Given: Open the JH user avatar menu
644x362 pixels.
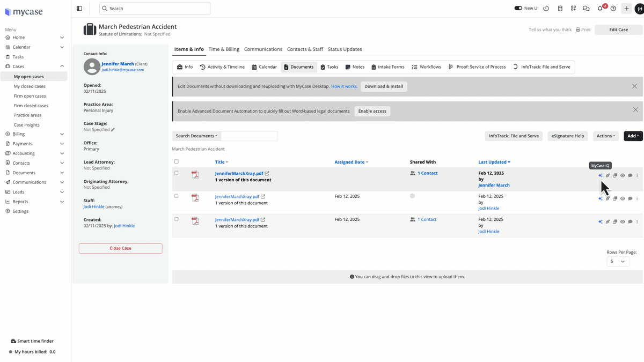Looking at the screenshot, I should (x=639, y=9).
